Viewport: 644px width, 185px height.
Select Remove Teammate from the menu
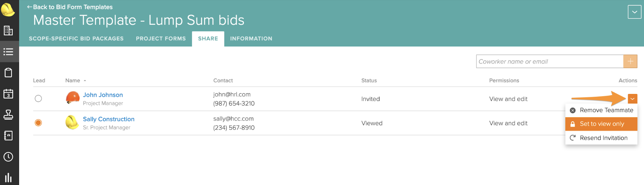pyautogui.click(x=601, y=110)
